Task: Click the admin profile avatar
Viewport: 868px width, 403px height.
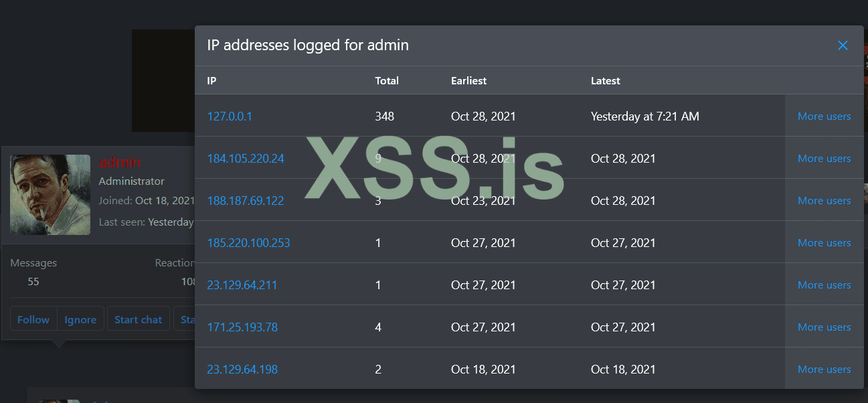Action: [50, 195]
